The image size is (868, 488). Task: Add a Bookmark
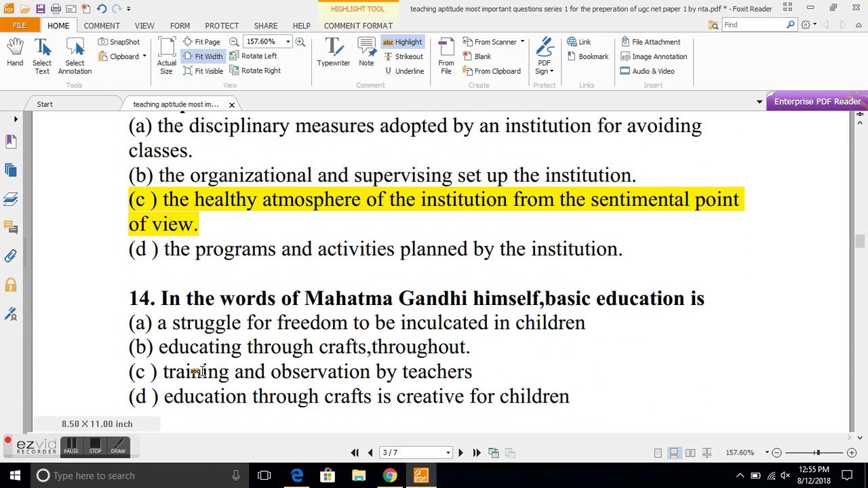pos(587,56)
